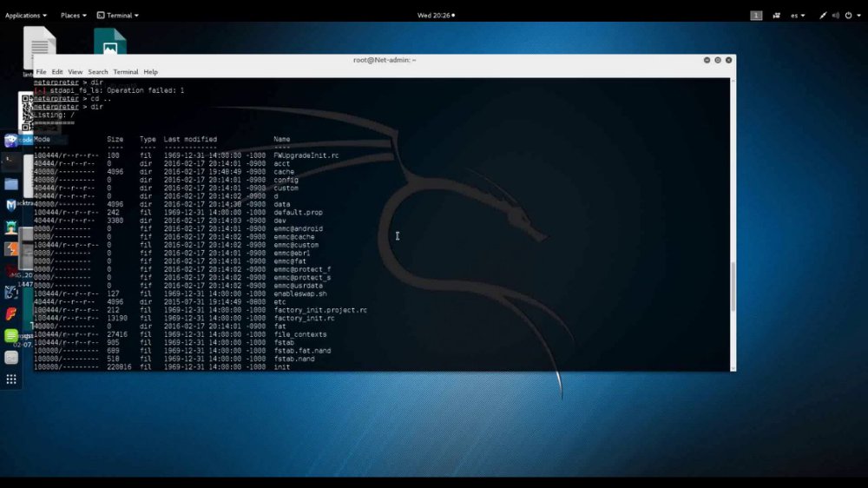
Task: Click the entry emmc@protect_f in the listing
Action: (x=302, y=269)
